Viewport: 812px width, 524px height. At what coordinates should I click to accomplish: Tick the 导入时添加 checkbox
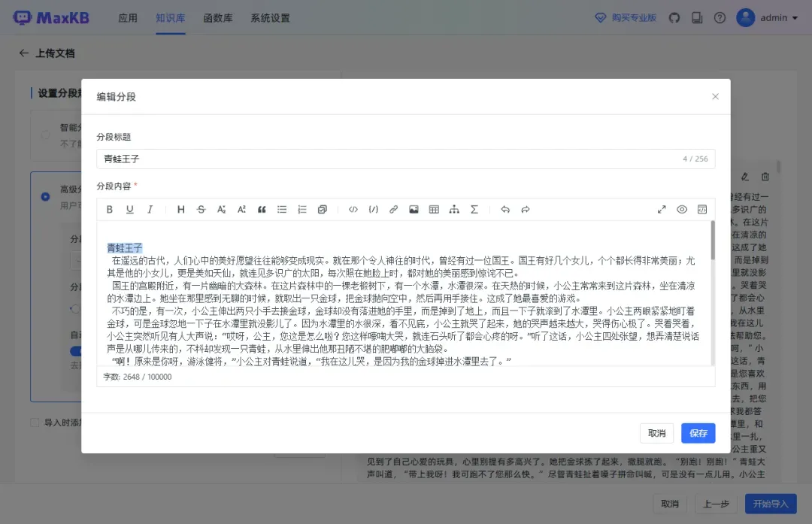click(35, 423)
